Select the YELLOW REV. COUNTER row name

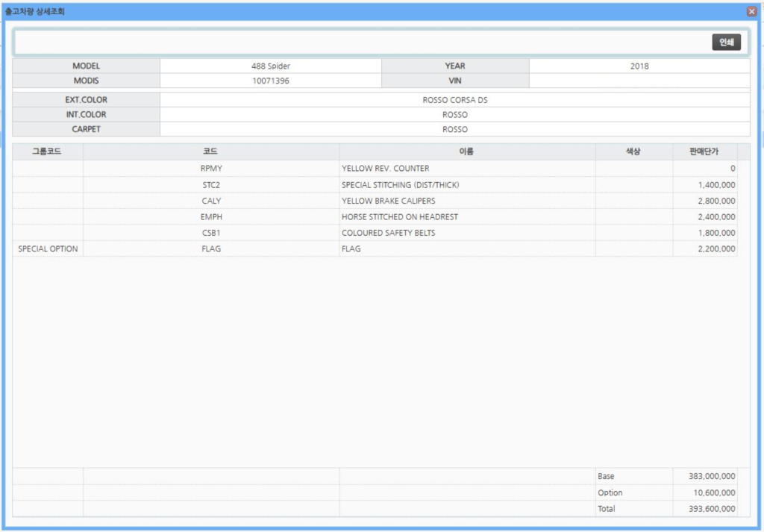coord(386,169)
